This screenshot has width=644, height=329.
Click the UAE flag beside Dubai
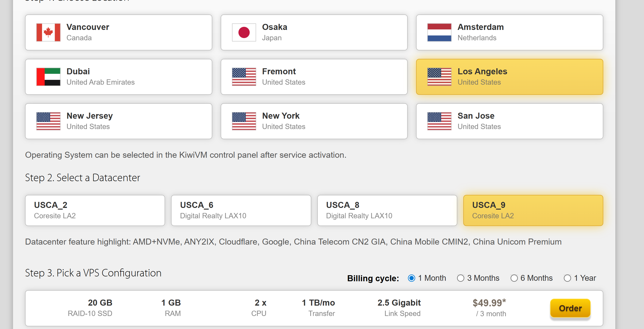[x=48, y=77]
